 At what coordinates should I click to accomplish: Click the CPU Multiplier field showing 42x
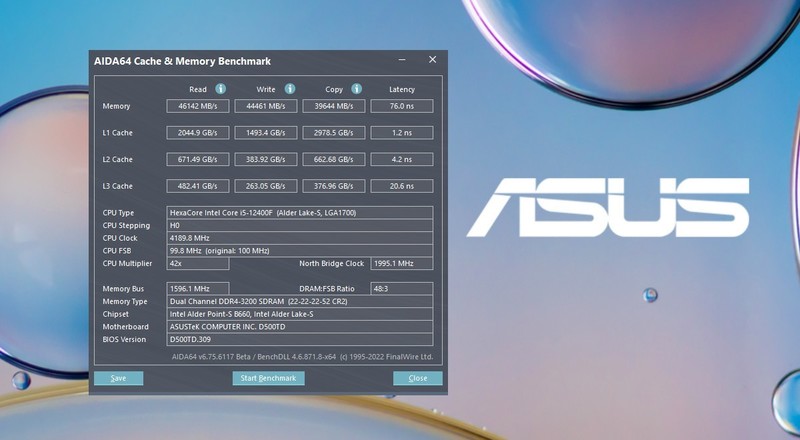coord(198,263)
